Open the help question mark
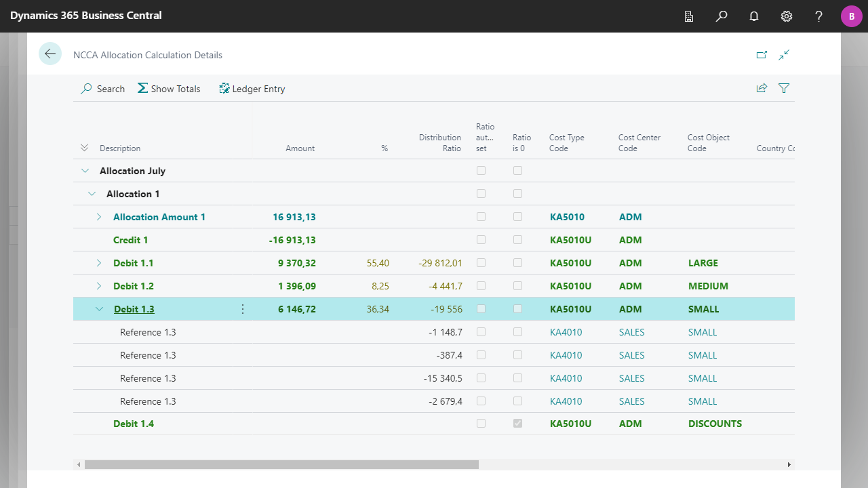868x488 pixels. tap(819, 16)
